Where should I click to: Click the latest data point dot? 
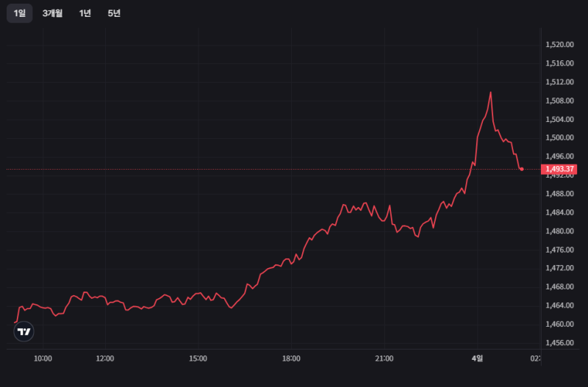(522, 170)
